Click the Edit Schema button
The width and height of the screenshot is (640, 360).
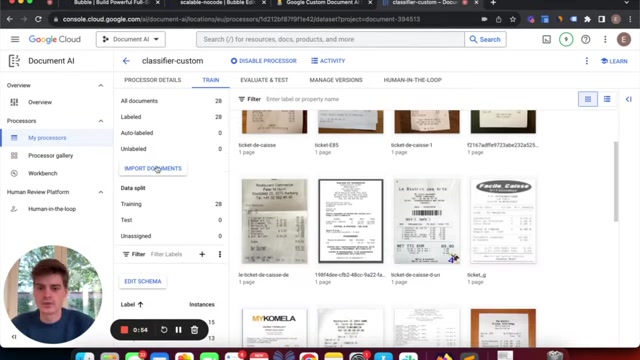click(143, 281)
